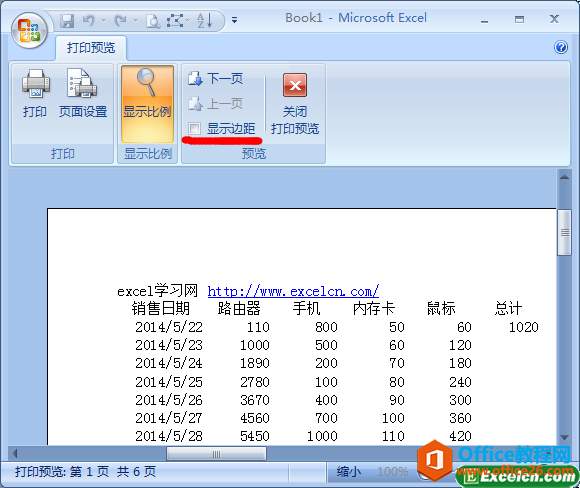Open the redo history dropdown arrow
Image resolution: width=580 pixels, height=488 pixels.
click(x=135, y=21)
